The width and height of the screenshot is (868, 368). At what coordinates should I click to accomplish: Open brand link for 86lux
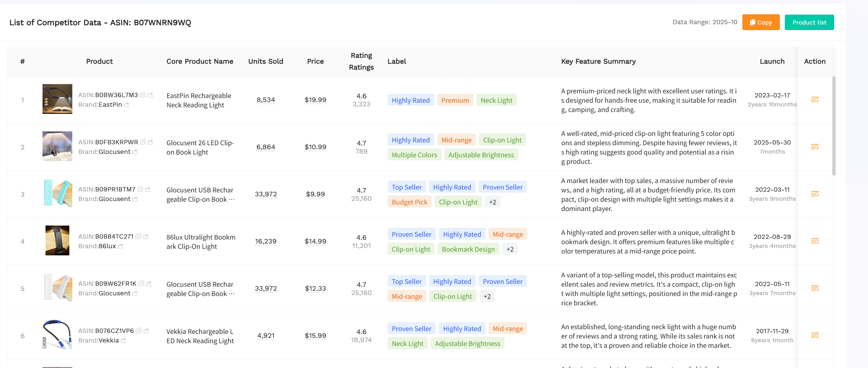click(x=121, y=246)
